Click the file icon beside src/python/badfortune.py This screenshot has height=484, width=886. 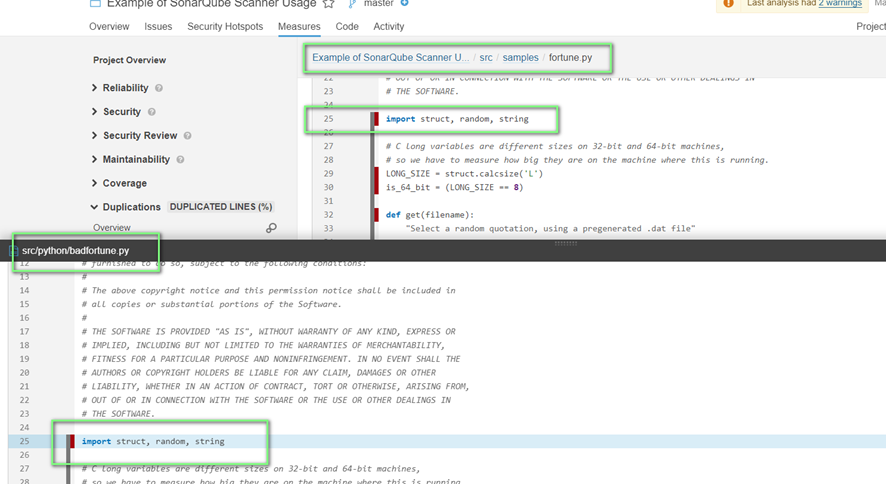tap(14, 250)
